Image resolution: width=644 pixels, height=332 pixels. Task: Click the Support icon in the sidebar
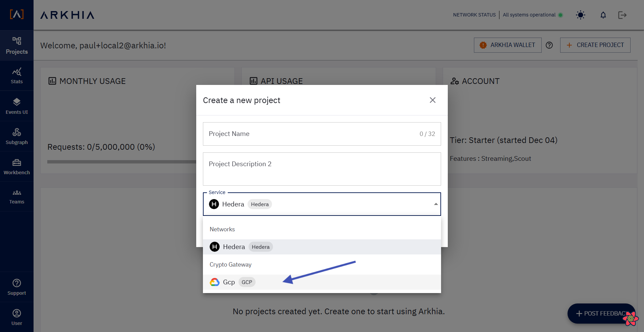coord(17,286)
